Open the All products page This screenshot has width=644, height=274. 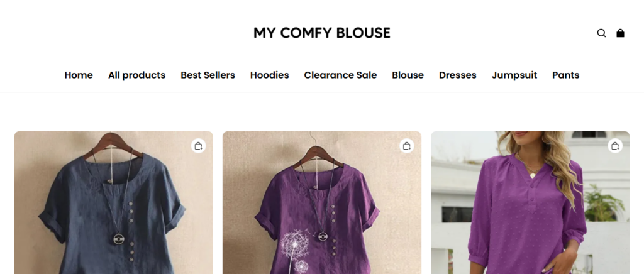(x=136, y=75)
